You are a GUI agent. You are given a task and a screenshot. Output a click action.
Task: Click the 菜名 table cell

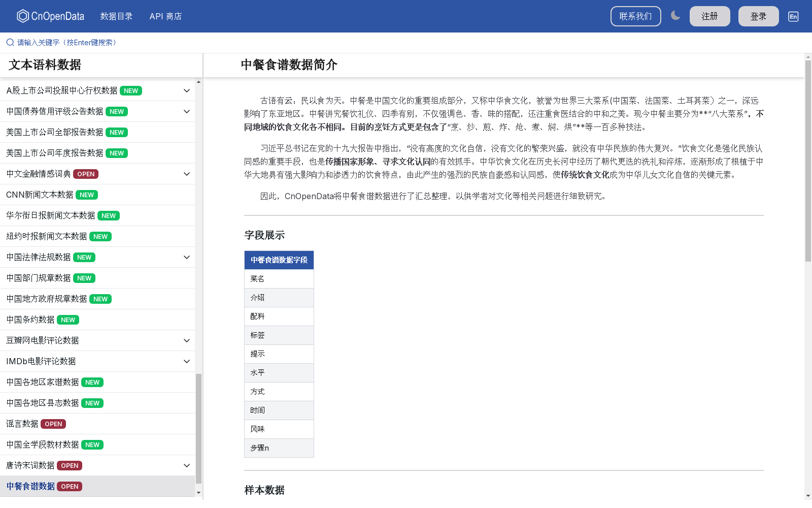coord(279,279)
